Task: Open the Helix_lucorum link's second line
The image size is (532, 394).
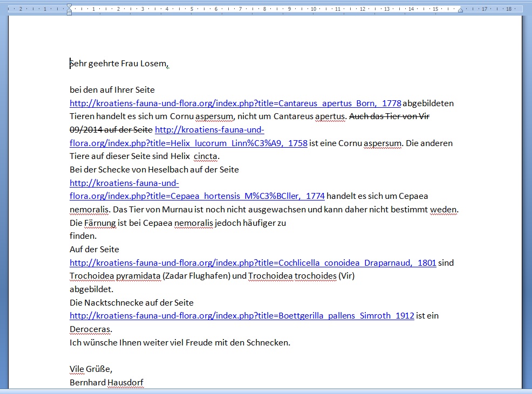Action: pyautogui.click(x=188, y=143)
